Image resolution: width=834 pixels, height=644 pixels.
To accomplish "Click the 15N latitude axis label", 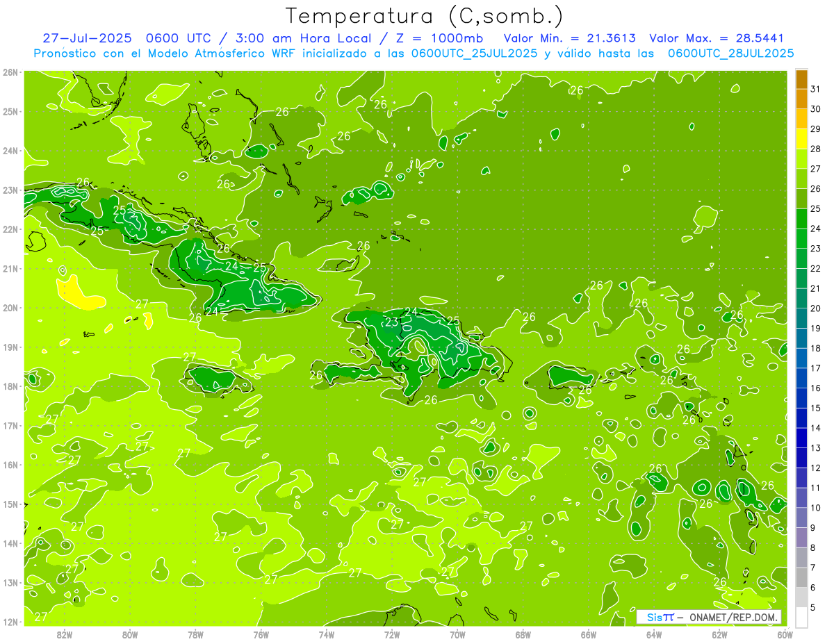I will click(x=10, y=504).
